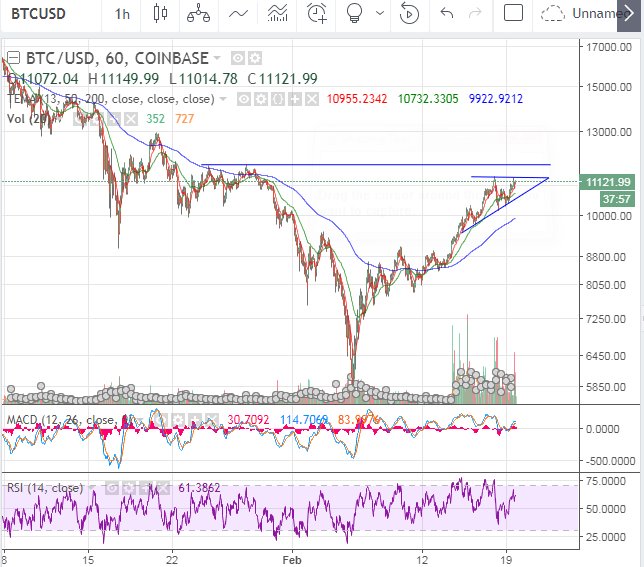Click the 37:57 bar countdown label

(616, 199)
